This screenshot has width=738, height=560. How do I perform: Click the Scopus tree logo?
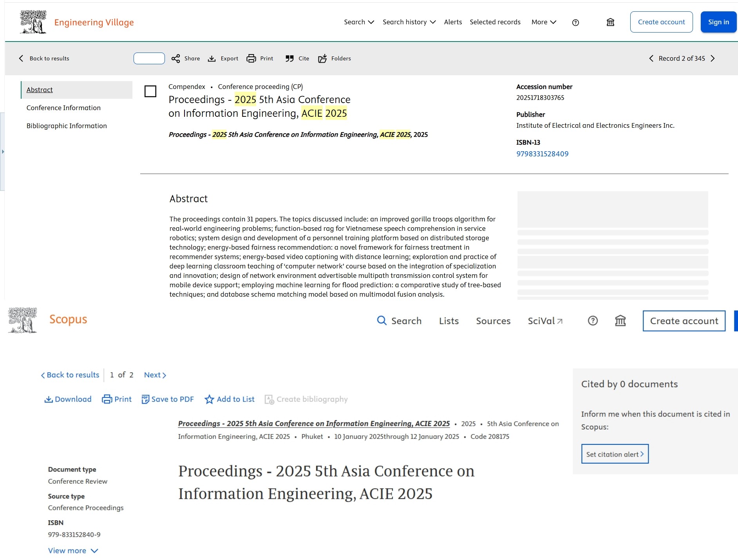[23, 320]
